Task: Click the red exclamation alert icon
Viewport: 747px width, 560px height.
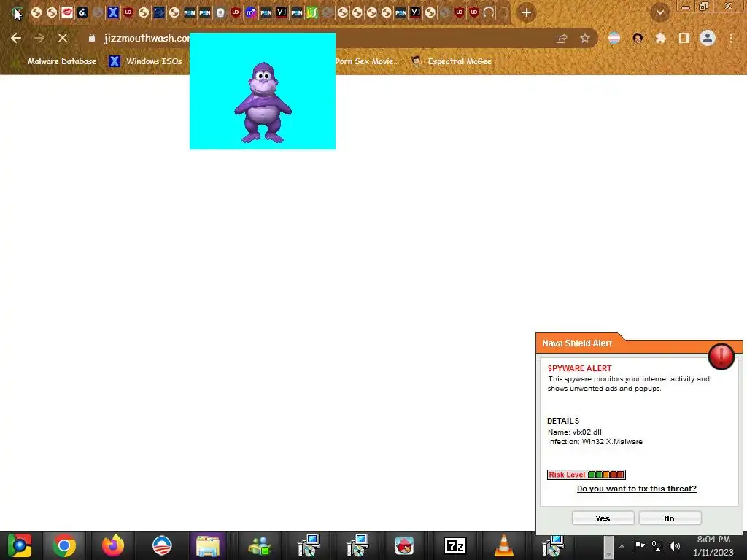Action: [x=721, y=356]
